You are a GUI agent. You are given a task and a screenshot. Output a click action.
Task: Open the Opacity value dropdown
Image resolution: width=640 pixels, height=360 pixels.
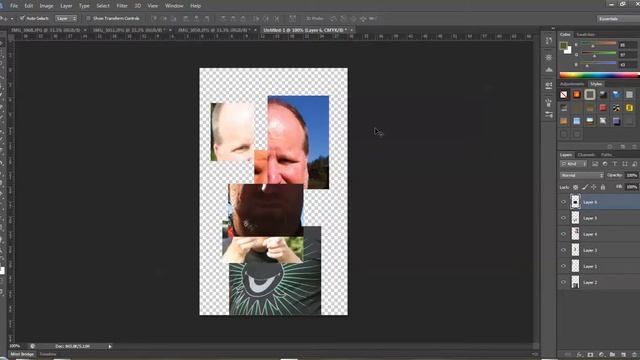632,175
